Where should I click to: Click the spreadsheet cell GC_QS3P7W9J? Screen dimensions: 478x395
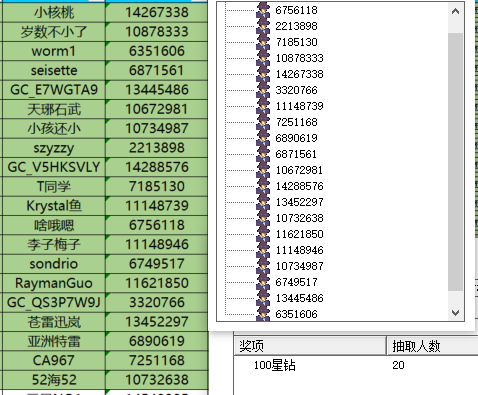54,303
